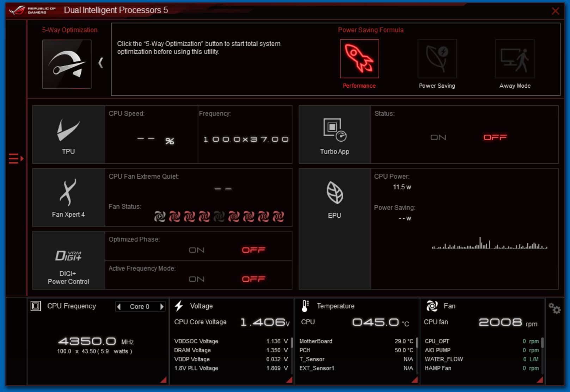570x392 pixels.
Task: Open DIGI+ Power Control panel
Action: point(68,260)
